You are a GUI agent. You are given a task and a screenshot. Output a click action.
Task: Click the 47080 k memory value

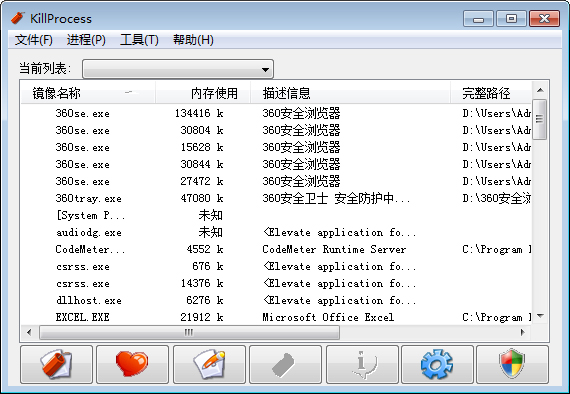pos(202,198)
